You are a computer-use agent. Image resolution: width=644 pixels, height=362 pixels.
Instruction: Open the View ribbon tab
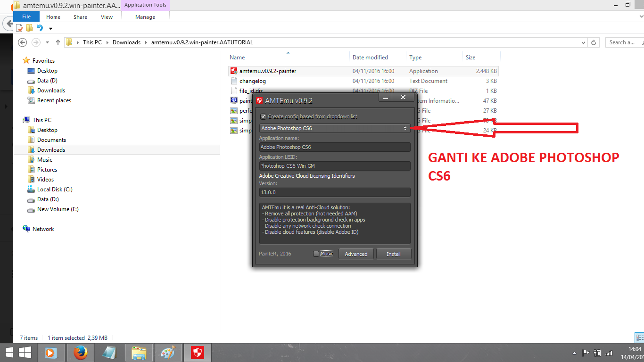[x=107, y=16]
